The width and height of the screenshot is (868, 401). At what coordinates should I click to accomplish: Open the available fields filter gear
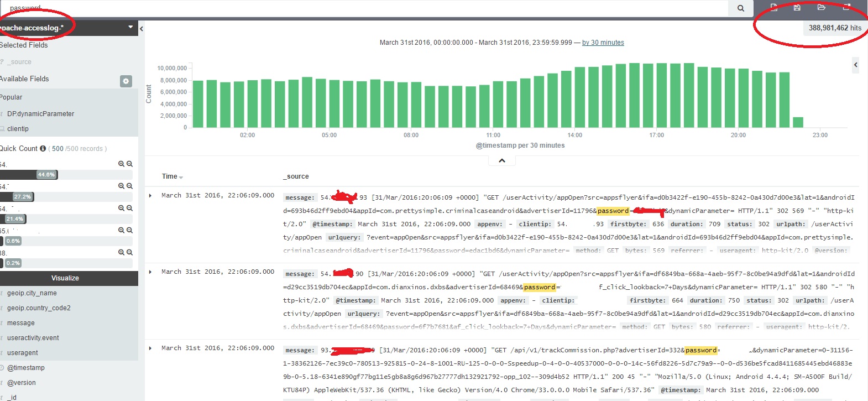pos(126,81)
